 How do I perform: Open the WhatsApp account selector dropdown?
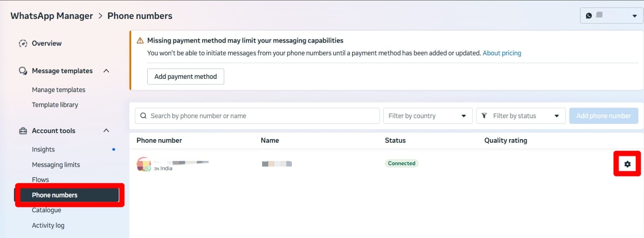(611, 16)
